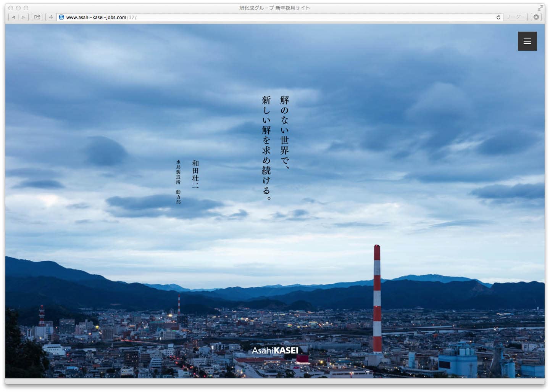The width and height of the screenshot is (550, 392).
Task: Click the headline 解のない世界で、
Action: tap(284, 132)
